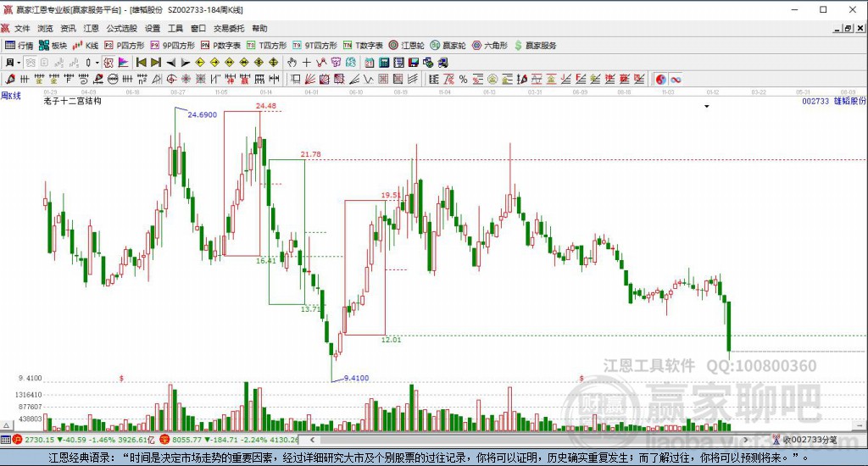This screenshot has height=466, width=868.
Task: Open the P四方形 square tool
Action: [124, 46]
